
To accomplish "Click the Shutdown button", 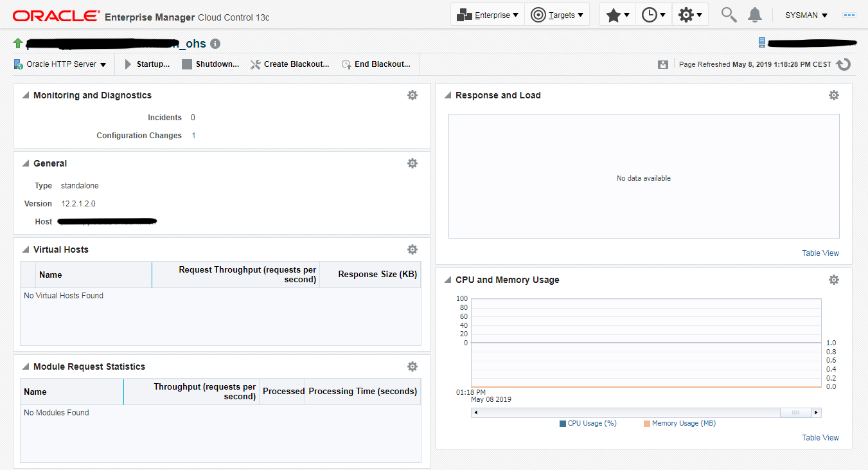I will click(x=210, y=64).
